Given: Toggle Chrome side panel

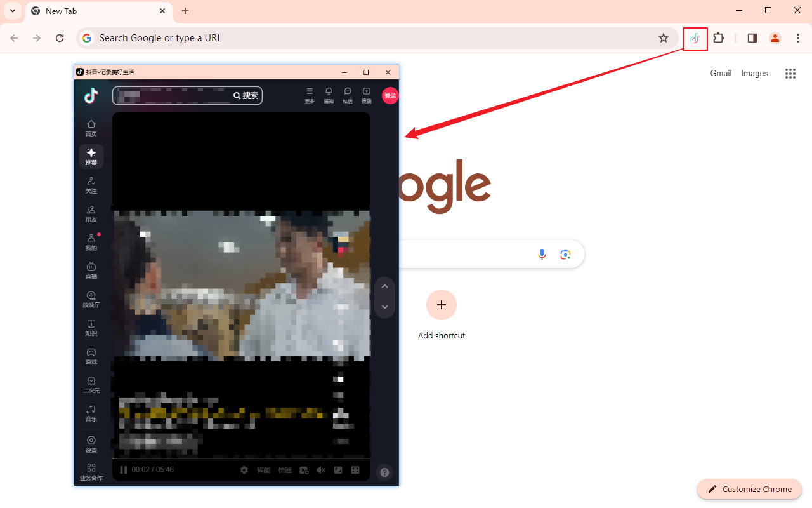Looking at the screenshot, I should 752,38.
